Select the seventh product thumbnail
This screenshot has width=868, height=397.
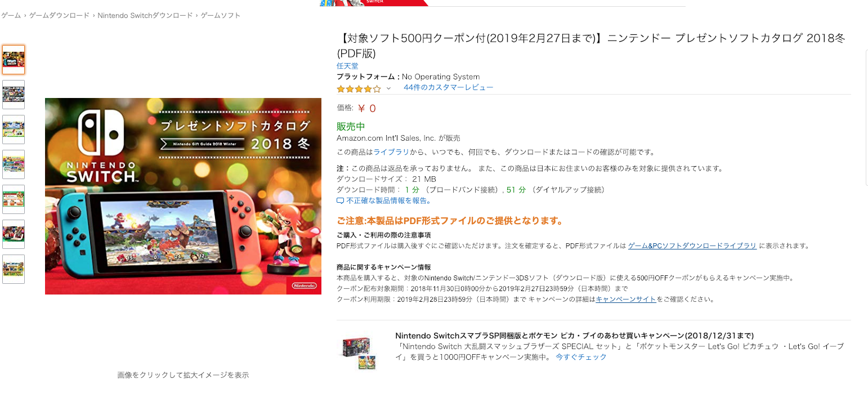(x=14, y=269)
